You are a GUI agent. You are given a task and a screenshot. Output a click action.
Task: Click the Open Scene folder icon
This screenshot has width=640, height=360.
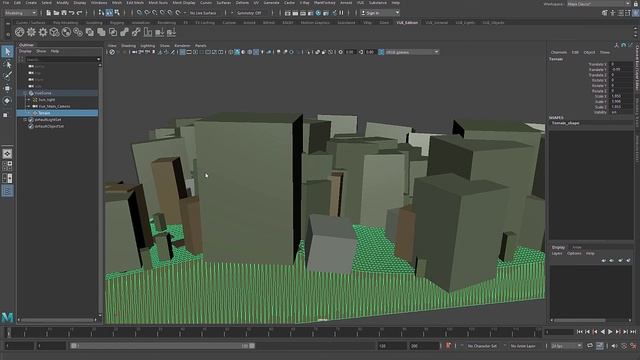(x=56, y=13)
